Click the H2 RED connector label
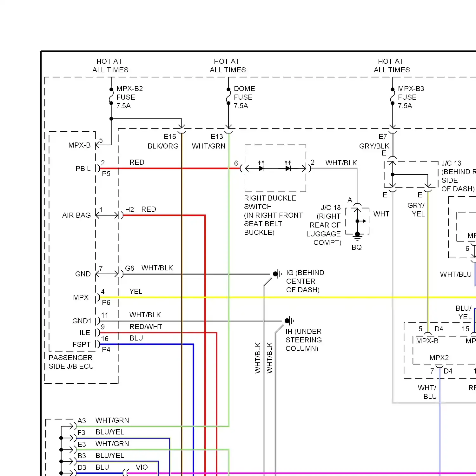The height and width of the screenshot is (476, 476). point(141,209)
